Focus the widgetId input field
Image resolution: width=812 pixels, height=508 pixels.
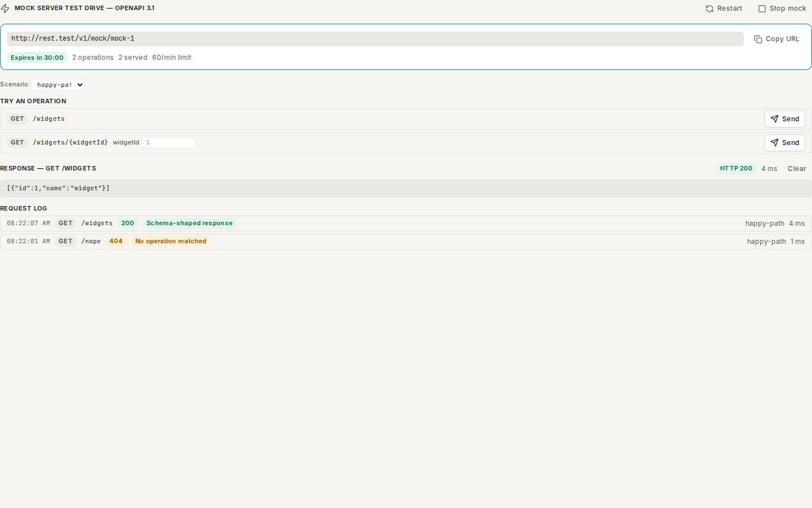169,143
